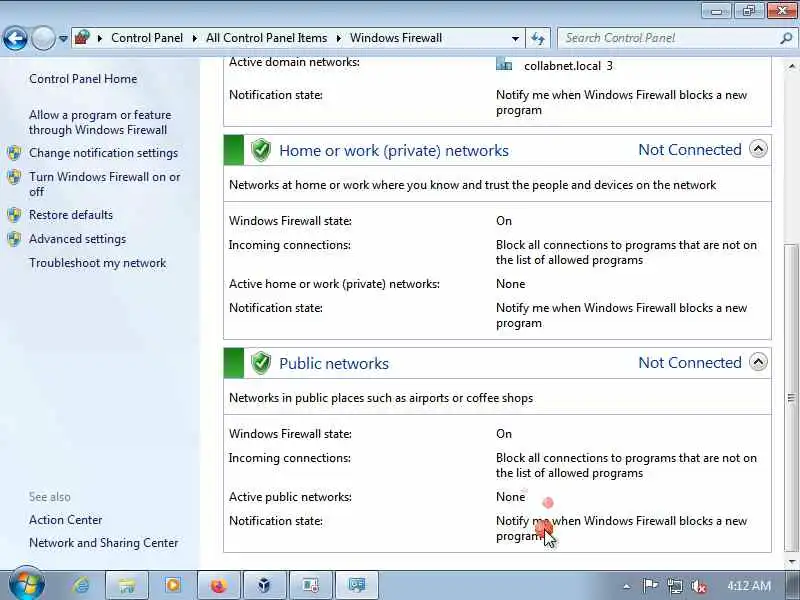The image size is (800, 600).
Task: Open the VirtualBox cube taskbar icon
Action: (265, 585)
